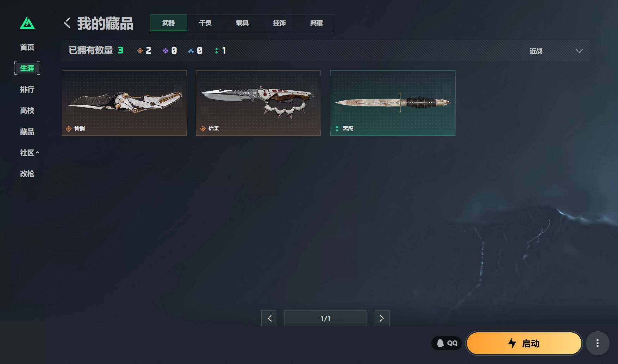Expand the 近战 weapon category dropdown
Viewport: 618px width, 364px height.
556,51
